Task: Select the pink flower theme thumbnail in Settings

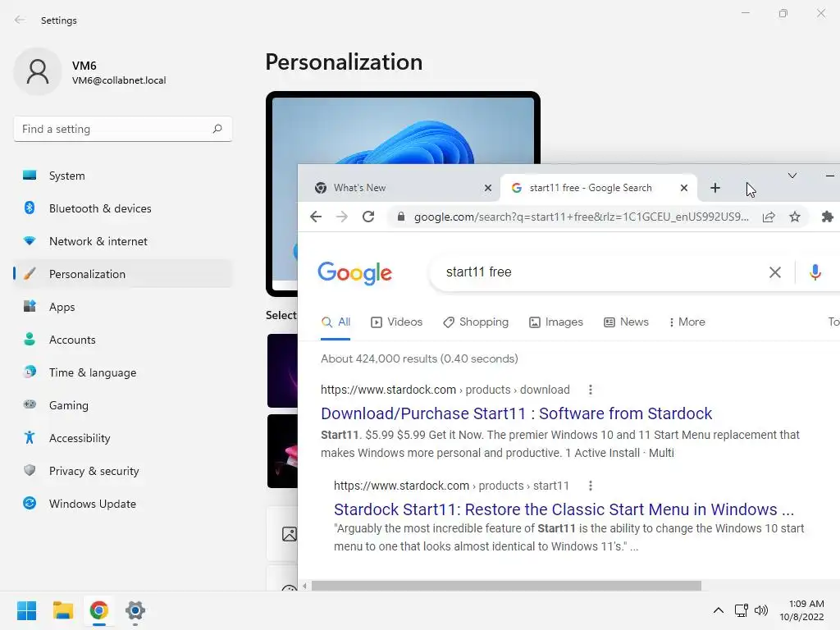Action: coord(282,451)
